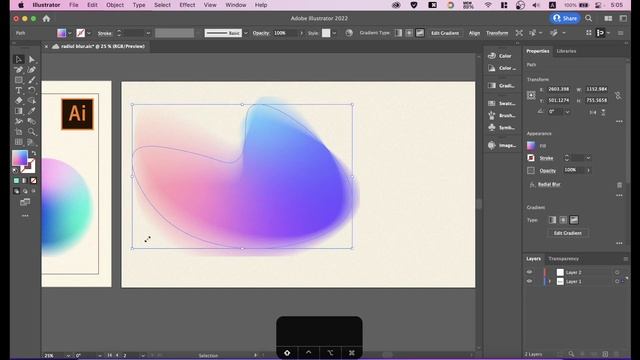Switch to the Transparency tab
This screenshot has height=360, width=640.
pyautogui.click(x=563, y=259)
